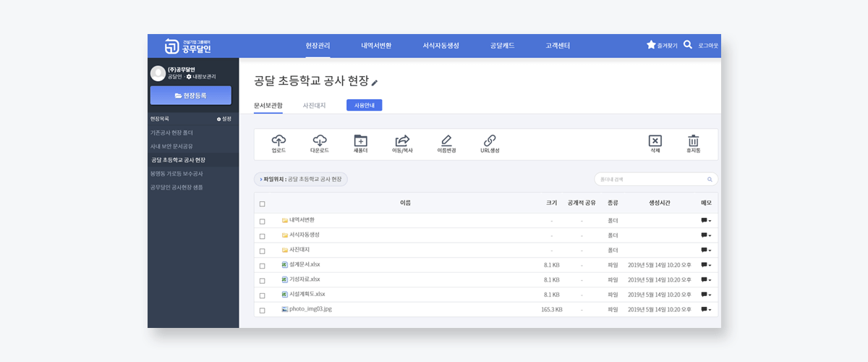868x362 pixels.
Task: Check the box for 기성자료.xlsx
Action: click(262, 280)
